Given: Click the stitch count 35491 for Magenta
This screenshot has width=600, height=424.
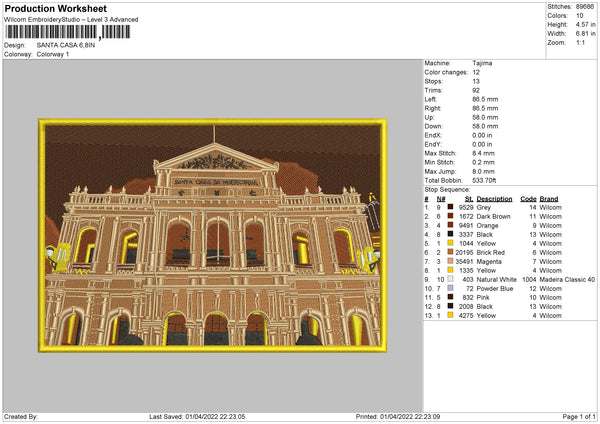Looking at the screenshot, I should click(465, 261).
